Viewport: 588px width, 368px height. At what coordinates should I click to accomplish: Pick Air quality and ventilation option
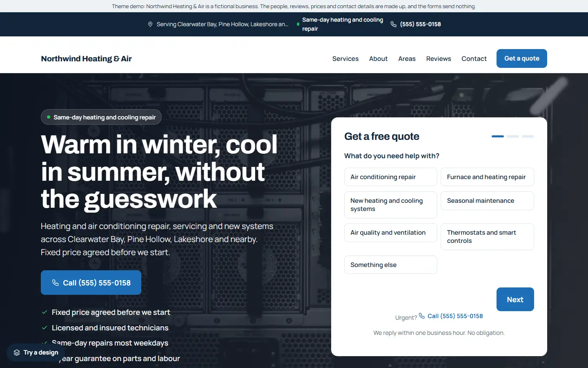tap(391, 233)
